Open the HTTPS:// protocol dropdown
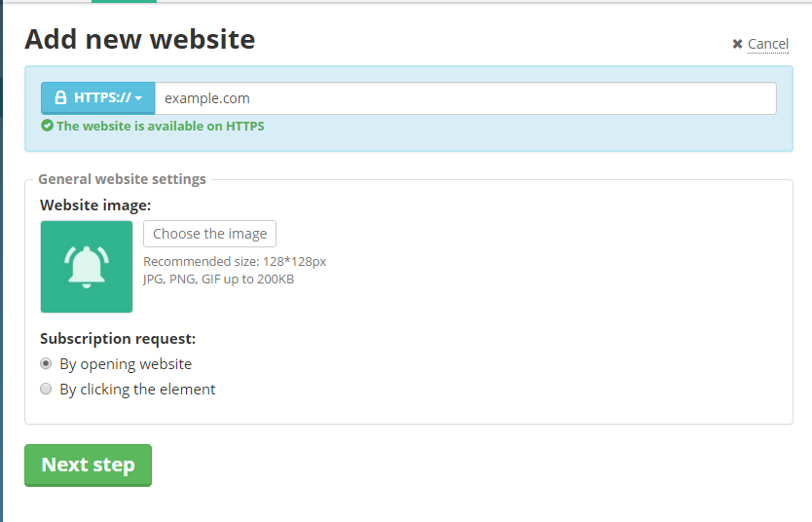 point(97,98)
